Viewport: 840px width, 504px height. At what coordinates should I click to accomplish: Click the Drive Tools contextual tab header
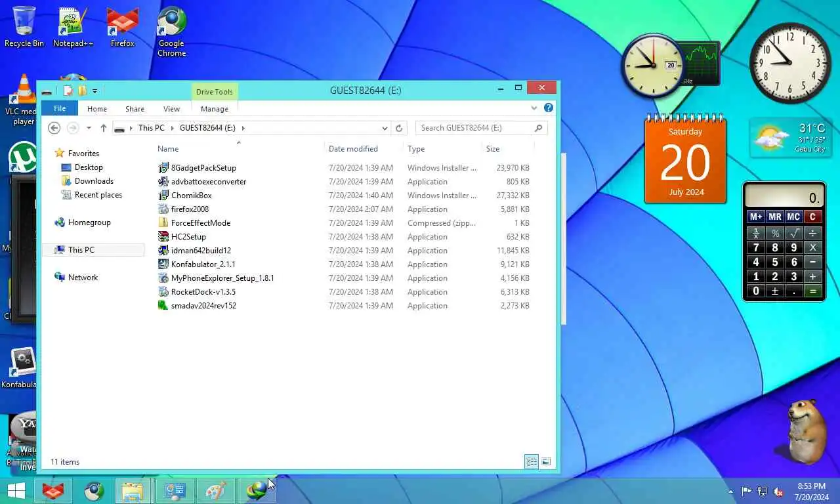pos(215,92)
